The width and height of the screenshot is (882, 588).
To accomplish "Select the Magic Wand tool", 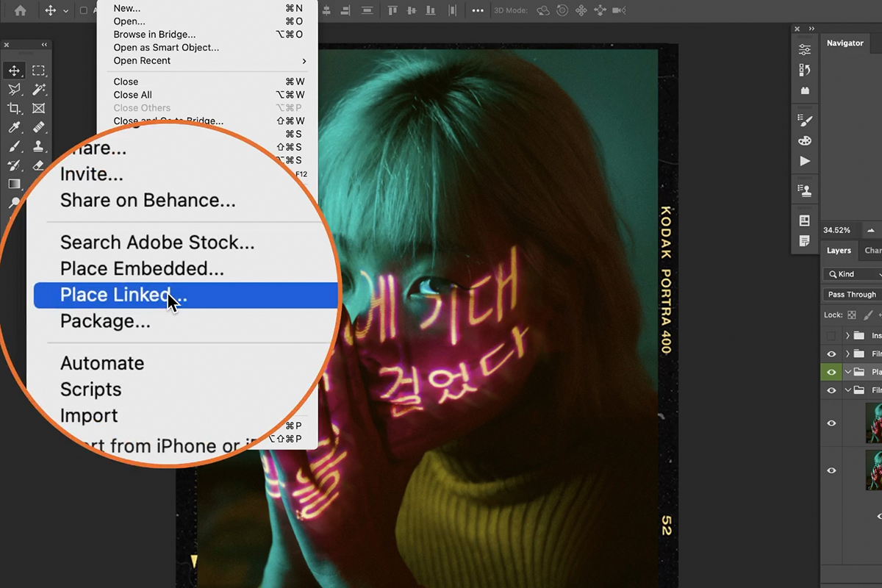I will pos(38,90).
